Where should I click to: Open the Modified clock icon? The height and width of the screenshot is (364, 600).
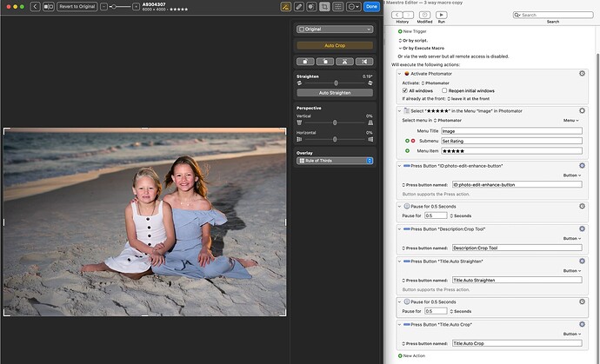pos(424,15)
